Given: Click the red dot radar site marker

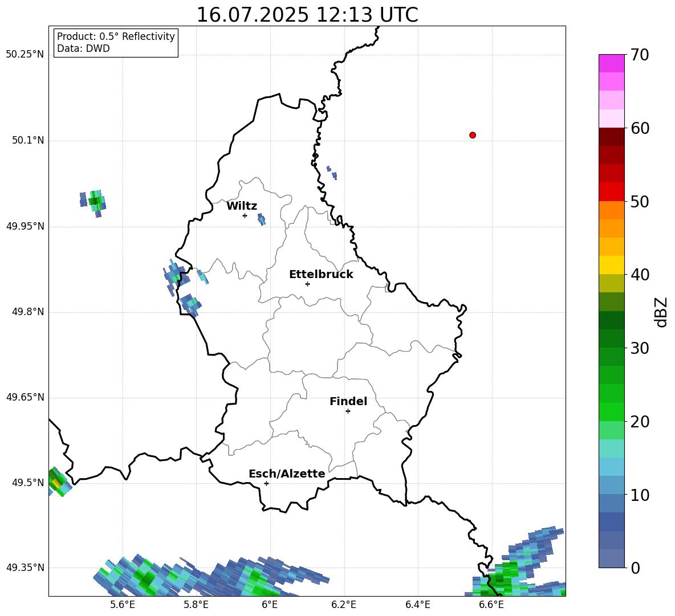Looking at the screenshot, I should [473, 135].
